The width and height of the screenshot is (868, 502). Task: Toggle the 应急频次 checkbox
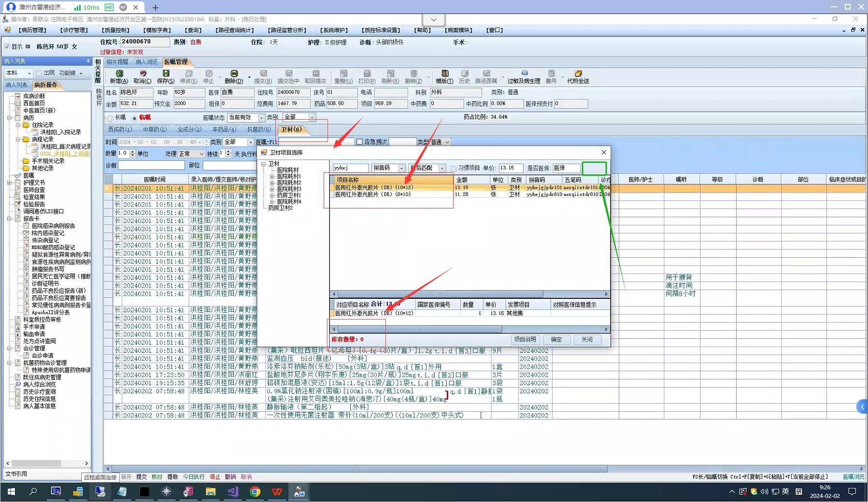[x=359, y=142]
